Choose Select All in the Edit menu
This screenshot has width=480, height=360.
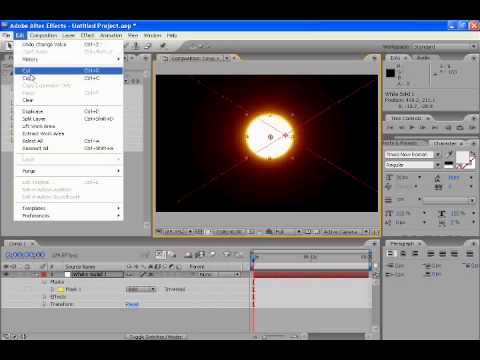tap(68, 141)
